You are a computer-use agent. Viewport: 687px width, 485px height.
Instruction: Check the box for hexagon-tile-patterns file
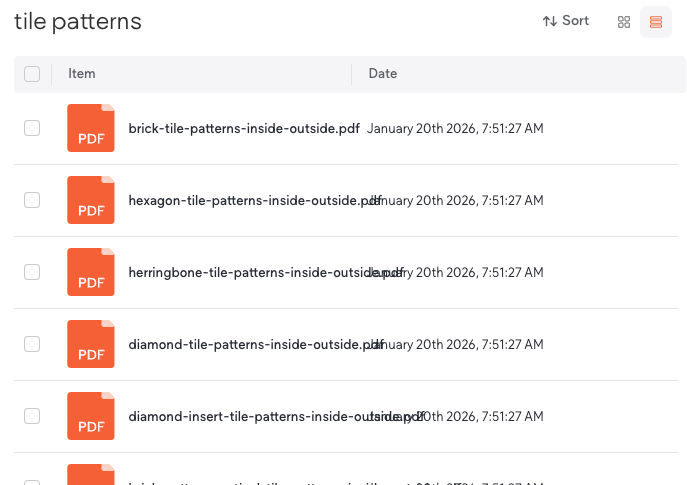[x=32, y=200]
